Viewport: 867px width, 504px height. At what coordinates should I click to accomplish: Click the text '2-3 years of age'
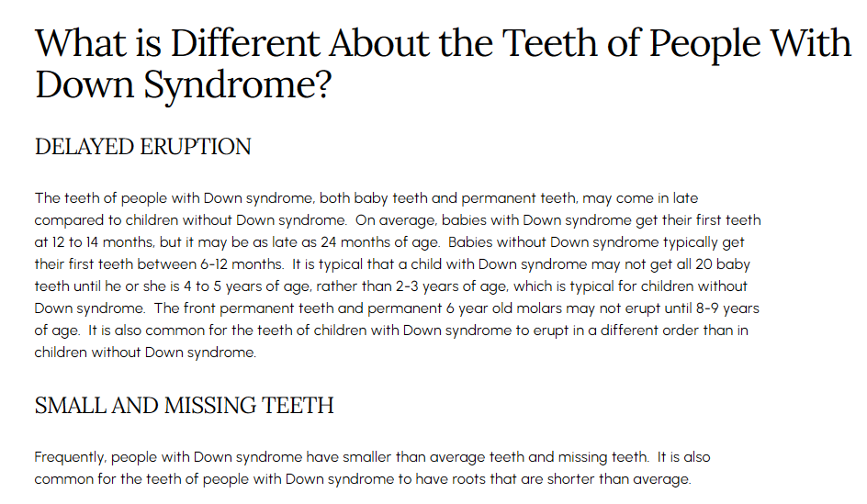point(451,286)
